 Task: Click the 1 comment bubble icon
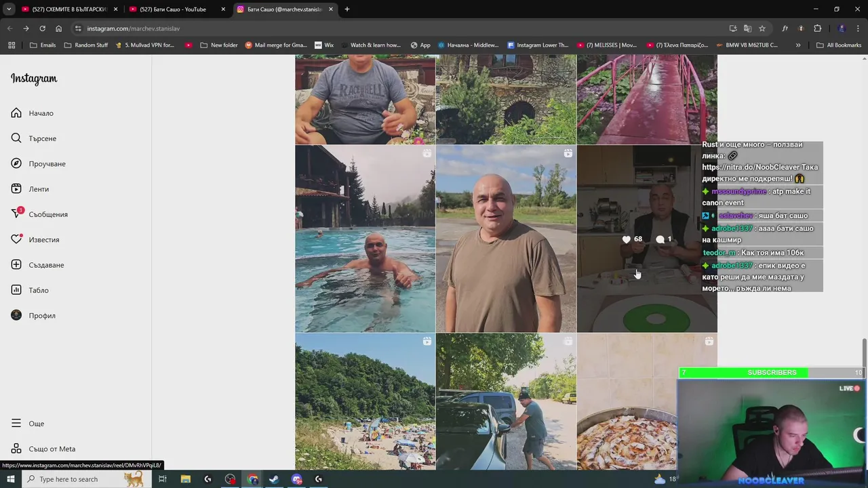(x=660, y=239)
